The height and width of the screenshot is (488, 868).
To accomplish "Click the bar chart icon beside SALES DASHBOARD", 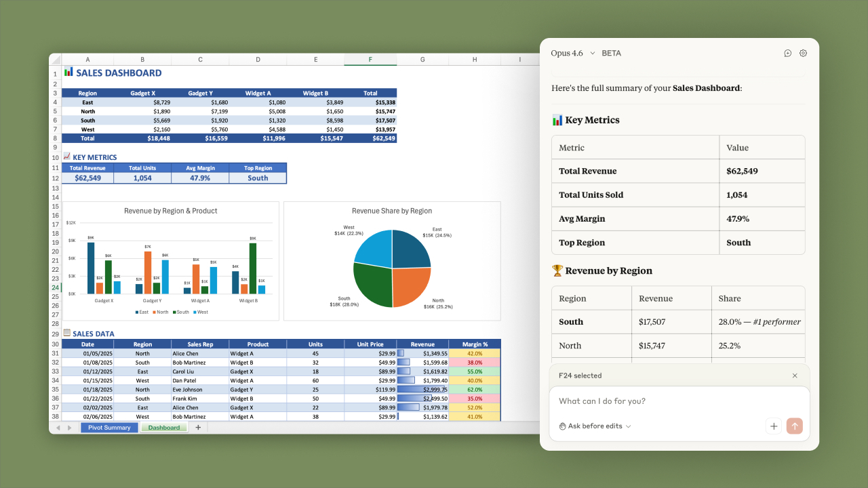I will pyautogui.click(x=68, y=72).
